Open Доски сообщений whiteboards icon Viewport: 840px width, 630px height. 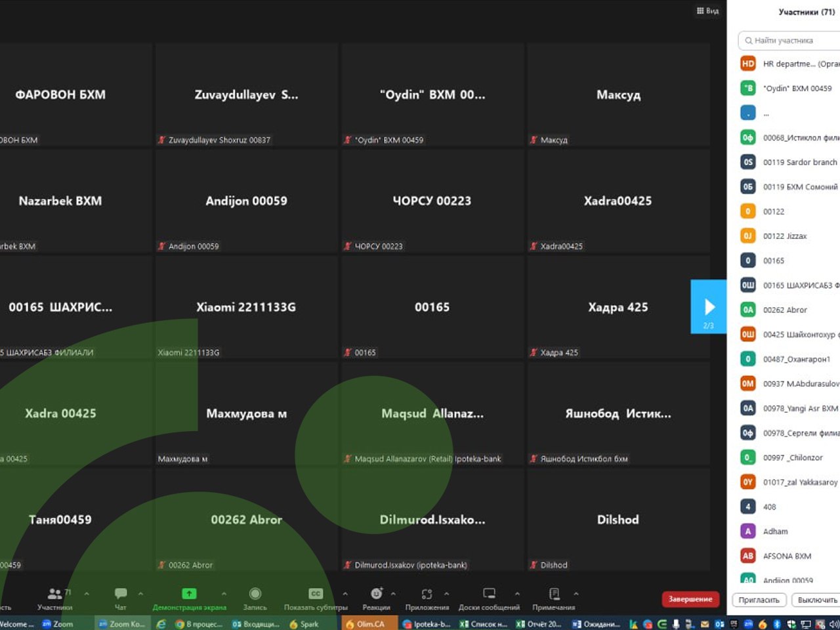[489, 593]
